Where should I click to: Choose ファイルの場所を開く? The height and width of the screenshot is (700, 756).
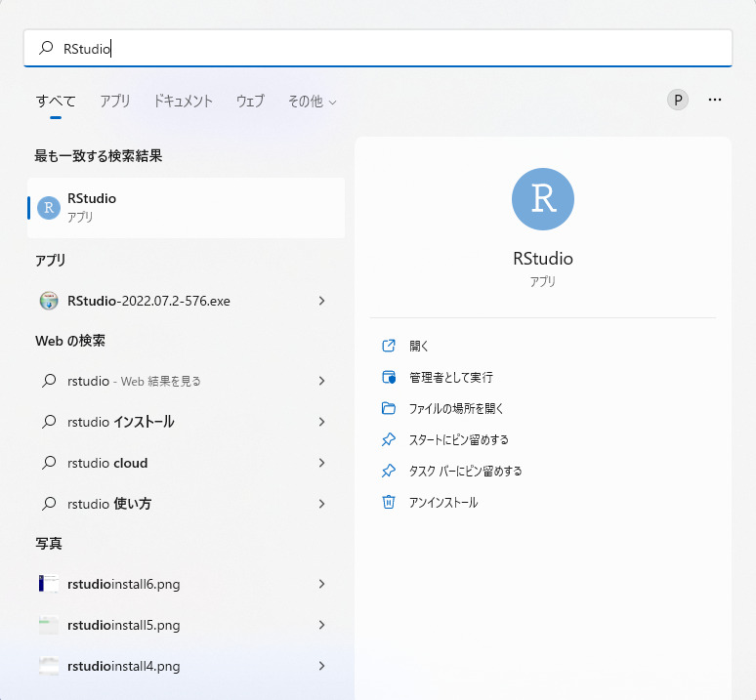[x=456, y=408]
